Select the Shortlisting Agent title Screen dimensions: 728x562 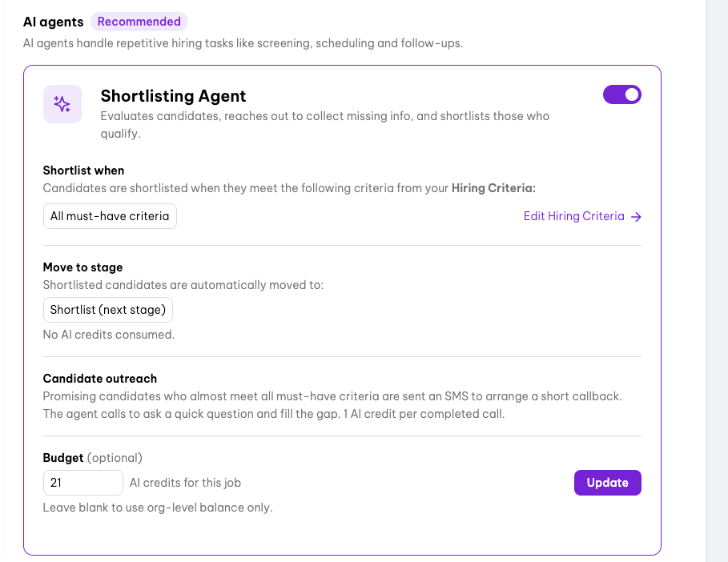pos(173,96)
